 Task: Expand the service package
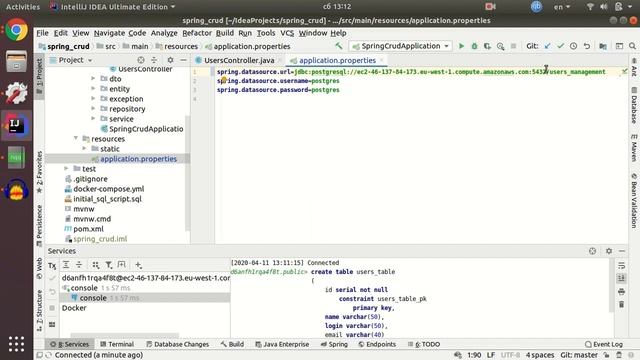pos(93,118)
